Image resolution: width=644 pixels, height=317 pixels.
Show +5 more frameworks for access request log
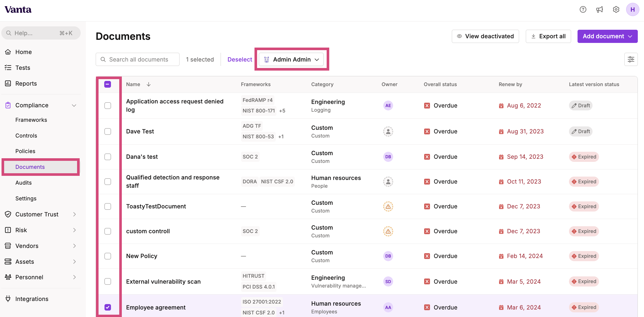pos(282,111)
